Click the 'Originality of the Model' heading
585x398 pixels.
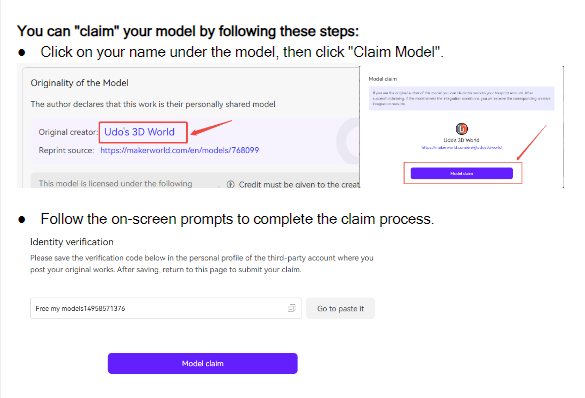click(79, 83)
